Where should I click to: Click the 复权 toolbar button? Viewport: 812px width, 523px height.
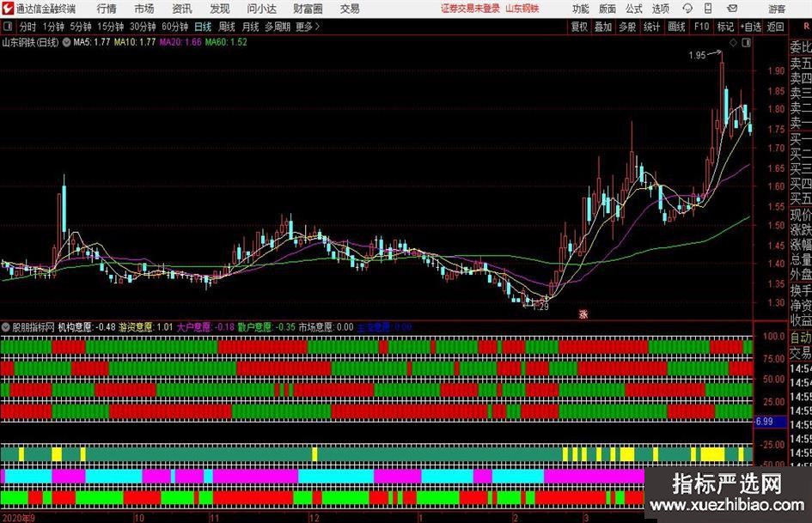coord(579,27)
